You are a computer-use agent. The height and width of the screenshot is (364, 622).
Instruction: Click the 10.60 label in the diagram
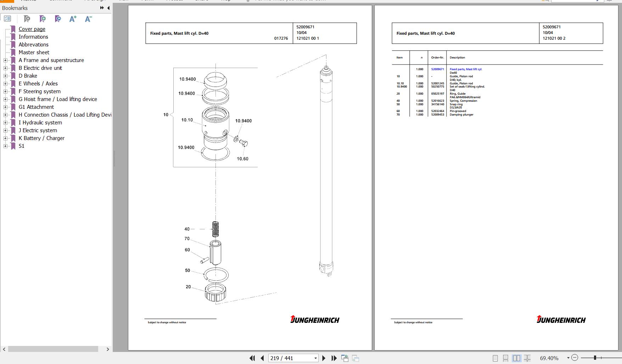(x=242, y=159)
